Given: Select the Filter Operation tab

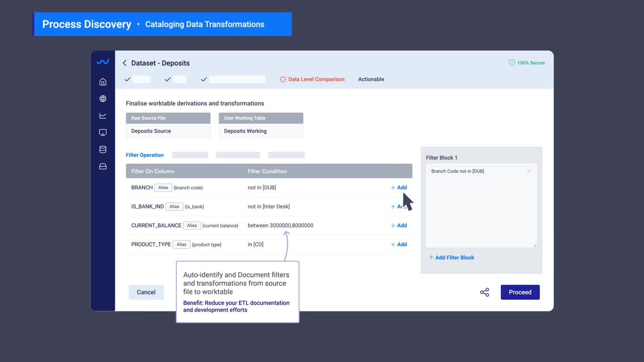Looking at the screenshot, I should (144, 155).
